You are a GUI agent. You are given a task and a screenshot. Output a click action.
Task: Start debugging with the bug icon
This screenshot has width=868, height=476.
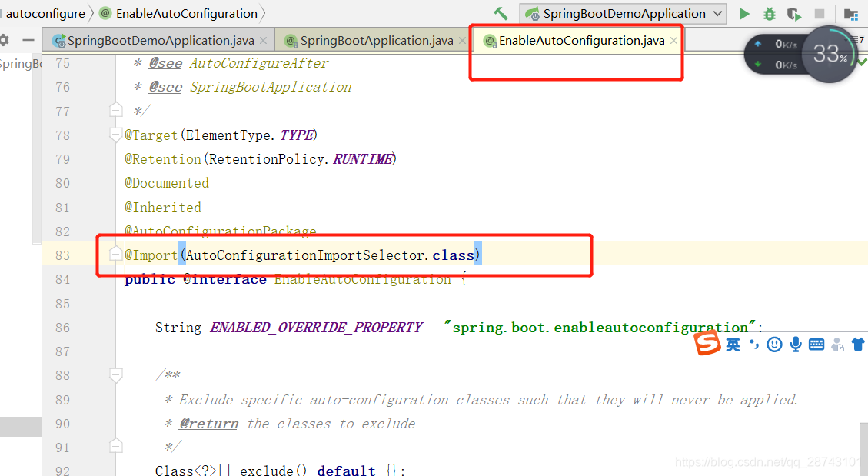pos(769,13)
